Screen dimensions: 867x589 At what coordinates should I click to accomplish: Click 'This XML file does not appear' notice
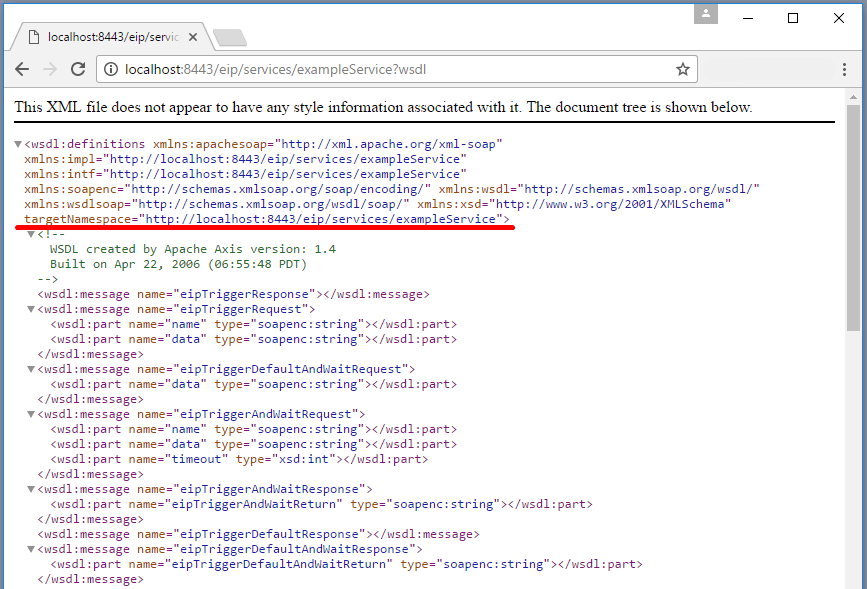[x=383, y=107]
